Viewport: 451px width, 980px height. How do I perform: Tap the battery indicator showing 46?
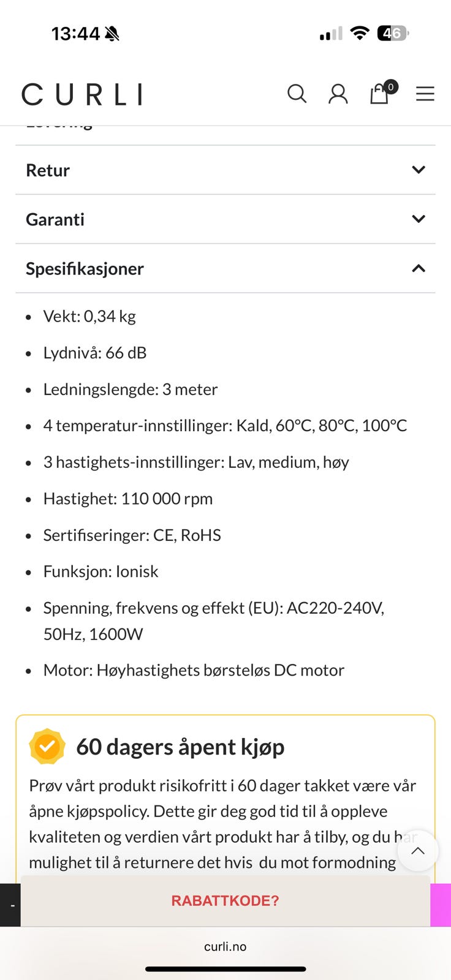coord(393,33)
